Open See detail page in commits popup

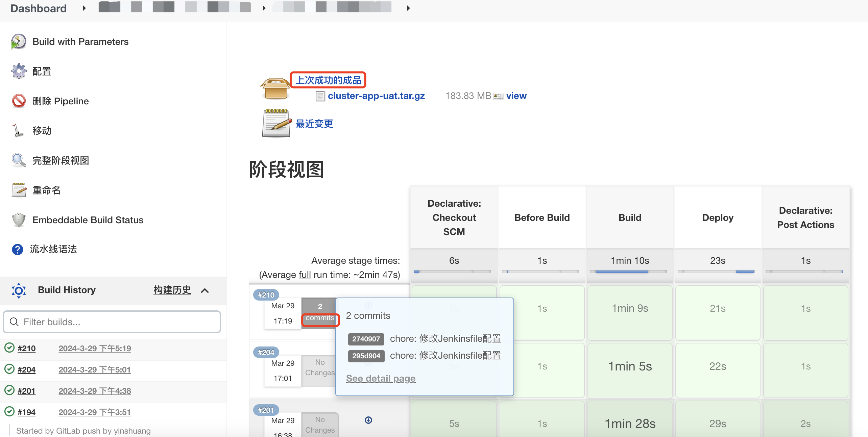[381, 378]
